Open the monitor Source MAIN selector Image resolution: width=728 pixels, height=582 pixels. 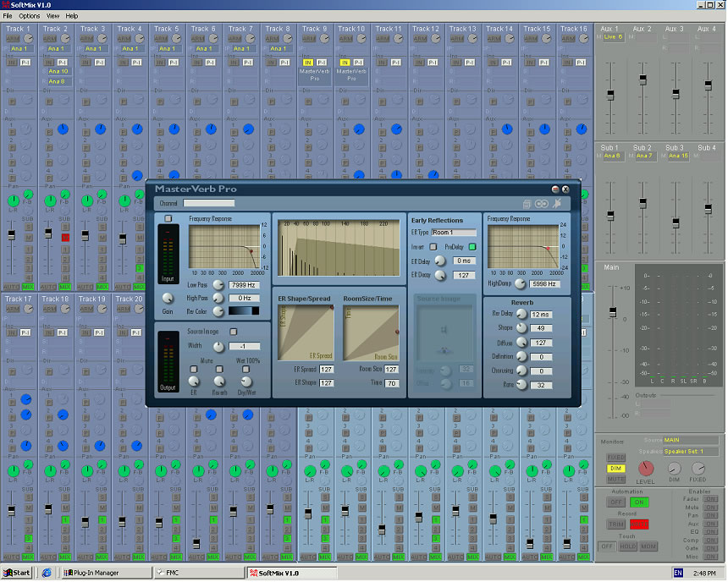click(691, 440)
